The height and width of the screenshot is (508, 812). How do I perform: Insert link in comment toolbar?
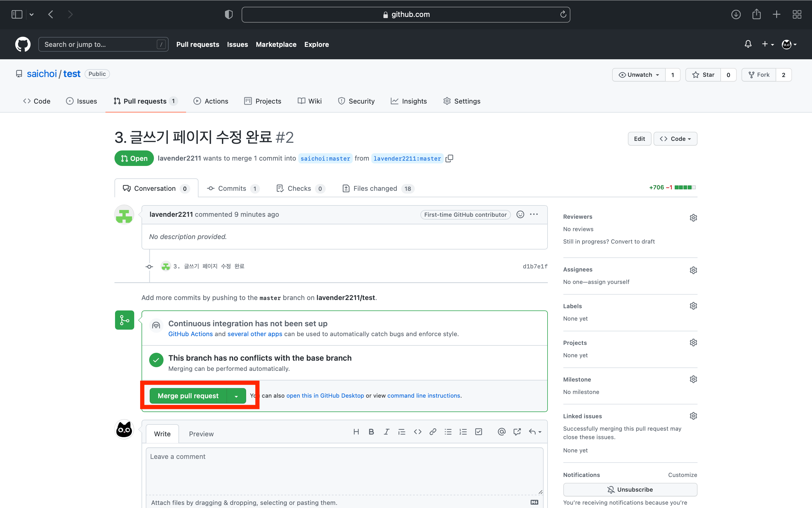click(x=433, y=432)
